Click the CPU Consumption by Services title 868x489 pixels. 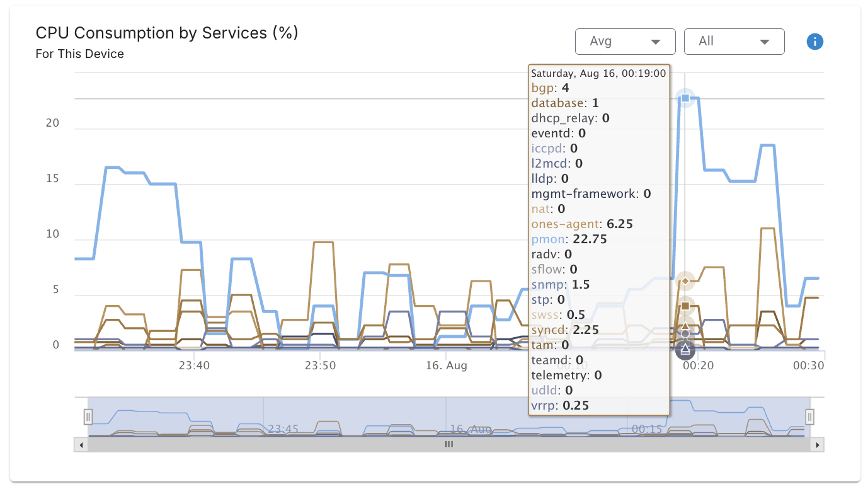pyautogui.click(x=167, y=33)
